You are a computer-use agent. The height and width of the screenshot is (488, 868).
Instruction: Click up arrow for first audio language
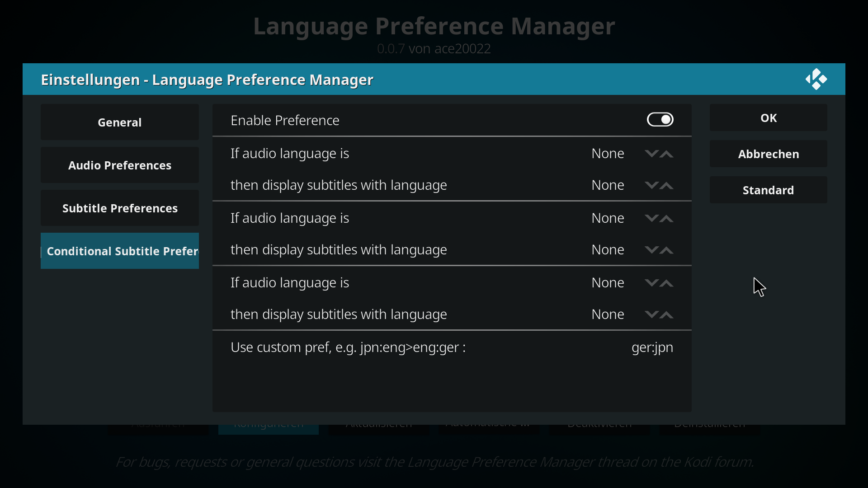667,154
